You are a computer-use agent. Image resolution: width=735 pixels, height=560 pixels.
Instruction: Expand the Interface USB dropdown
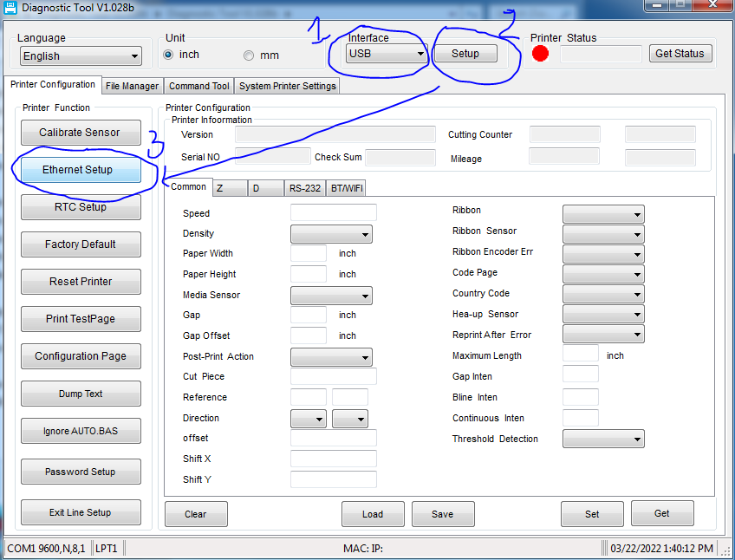(x=387, y=54)
